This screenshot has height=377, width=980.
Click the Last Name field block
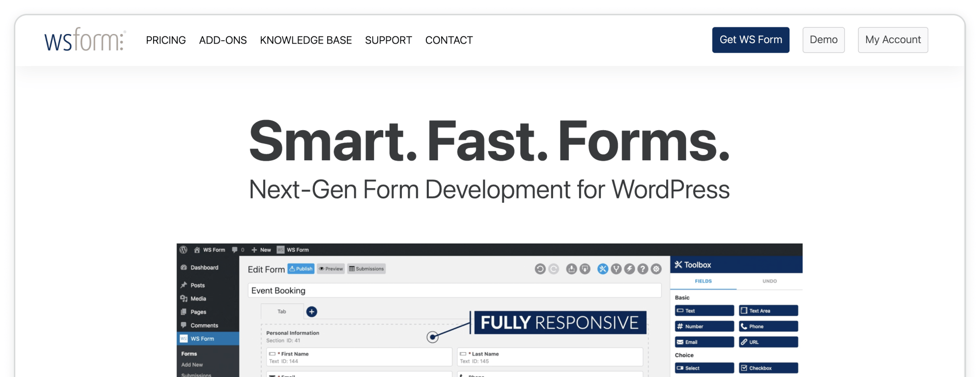tap(550, 357)
